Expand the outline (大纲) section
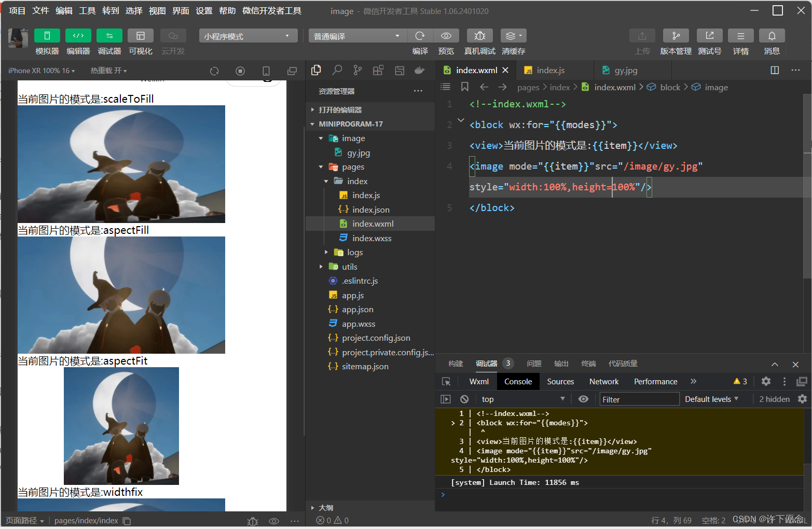812x529 pixels. coord(370,508)
